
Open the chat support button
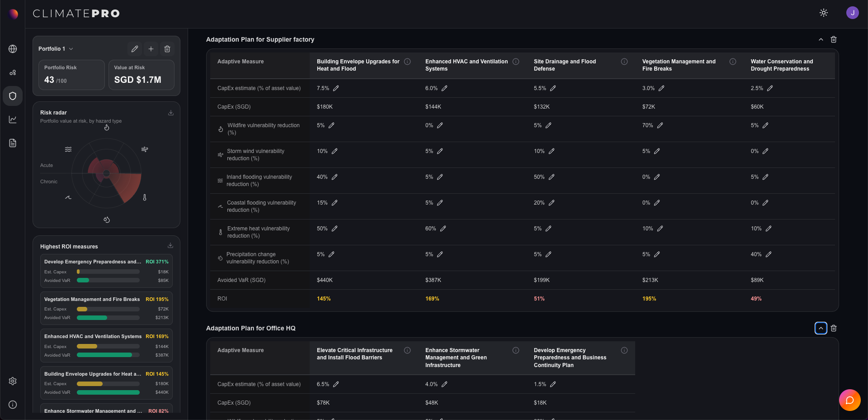[x=849, y=400]
